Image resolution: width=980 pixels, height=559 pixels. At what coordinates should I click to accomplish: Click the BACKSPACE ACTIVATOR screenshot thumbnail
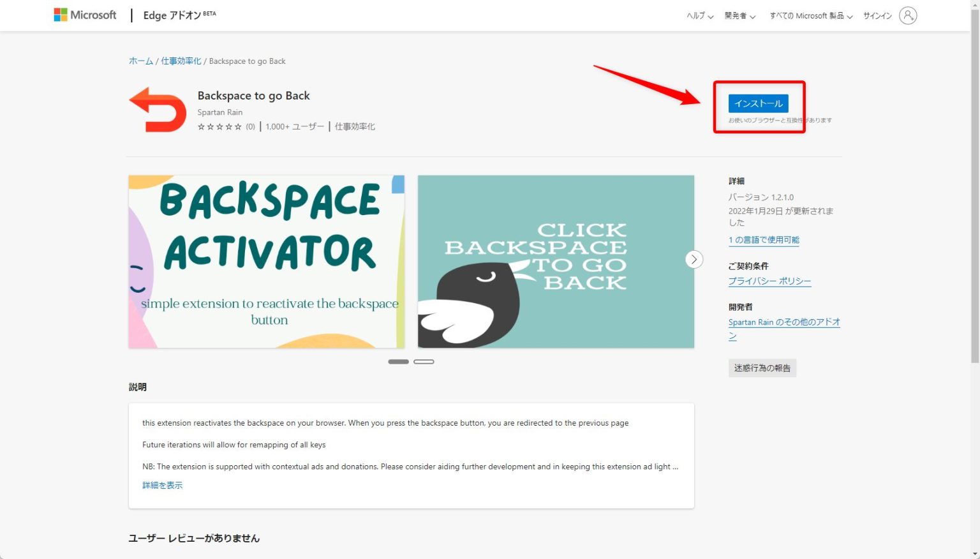266,261
